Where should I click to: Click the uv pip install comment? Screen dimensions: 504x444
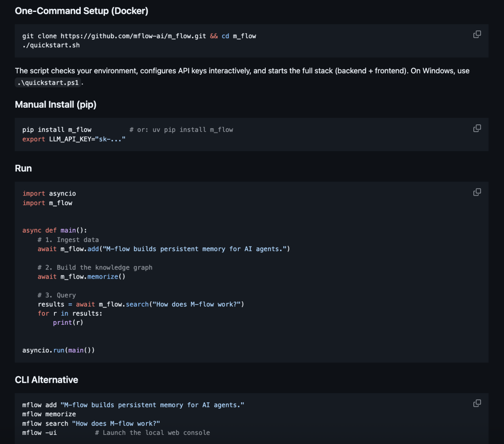(x=181, y=130)
